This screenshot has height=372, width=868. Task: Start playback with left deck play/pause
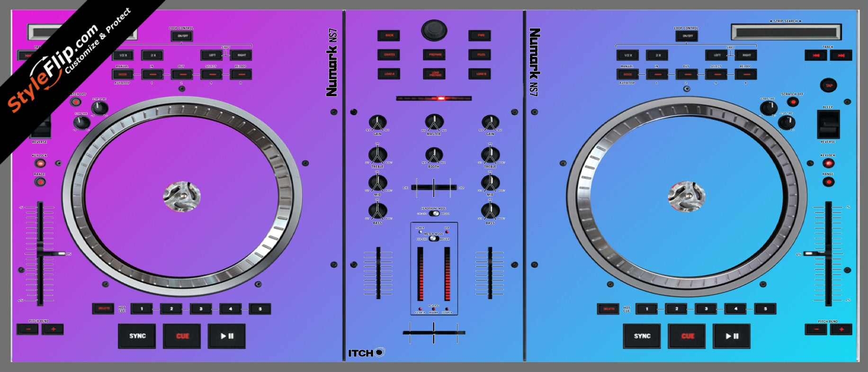point(227,336)
